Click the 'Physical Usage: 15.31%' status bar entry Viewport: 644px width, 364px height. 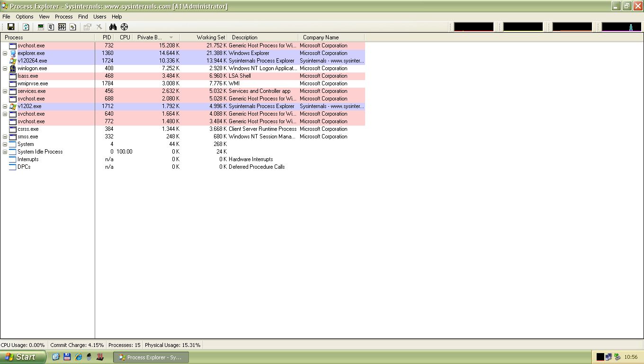[173, 345]
